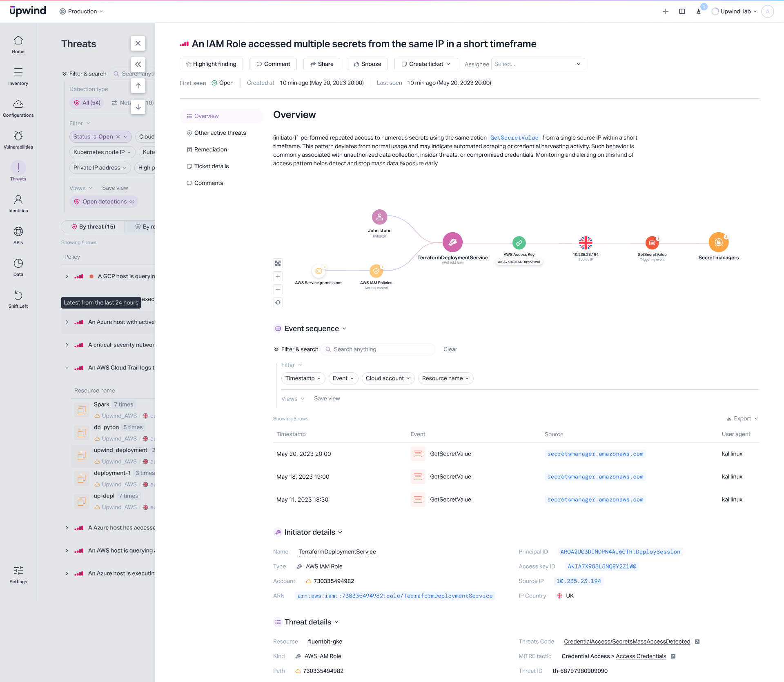Open Vulnerabilities bug icon in sidebar
The width and height of the screenshot is (784, 682).
pos(18,140)
